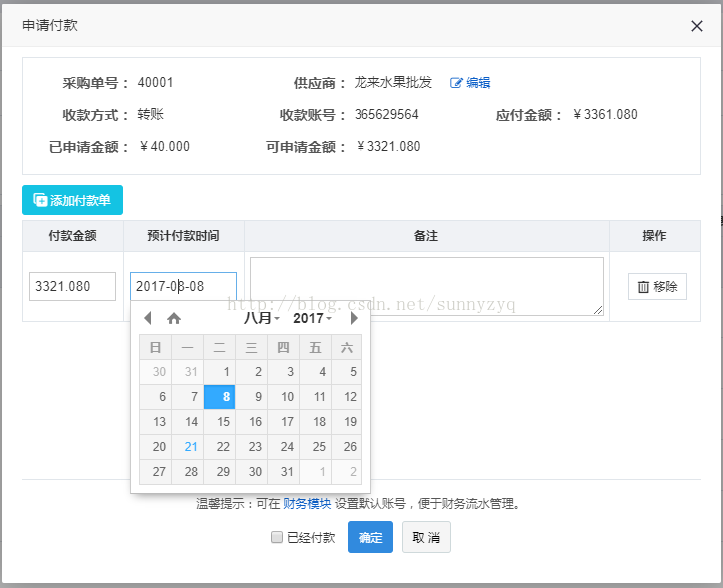Choose day 25 in the calendar
Image resolution: width=723 pixels, height=588 pixels.
coord(315,446)
